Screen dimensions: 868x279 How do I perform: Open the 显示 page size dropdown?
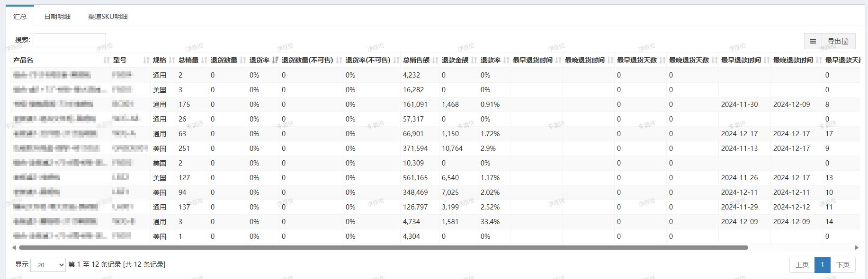[x=48, y=265]
